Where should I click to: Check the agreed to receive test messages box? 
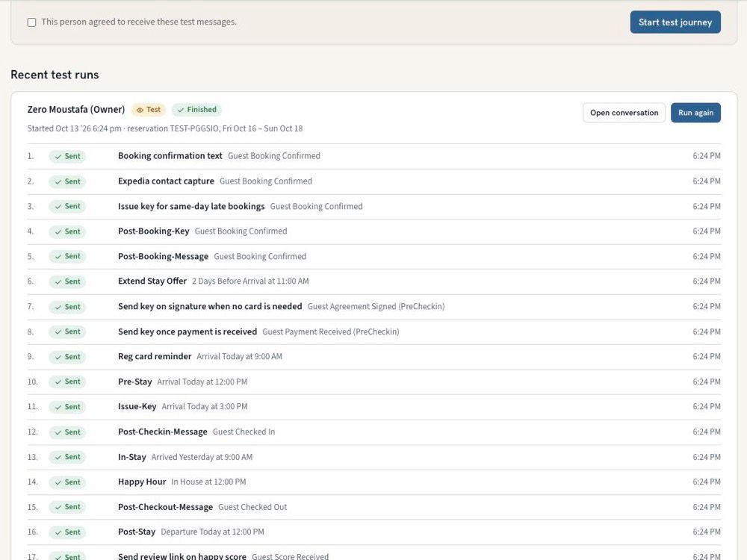[31, 22]
